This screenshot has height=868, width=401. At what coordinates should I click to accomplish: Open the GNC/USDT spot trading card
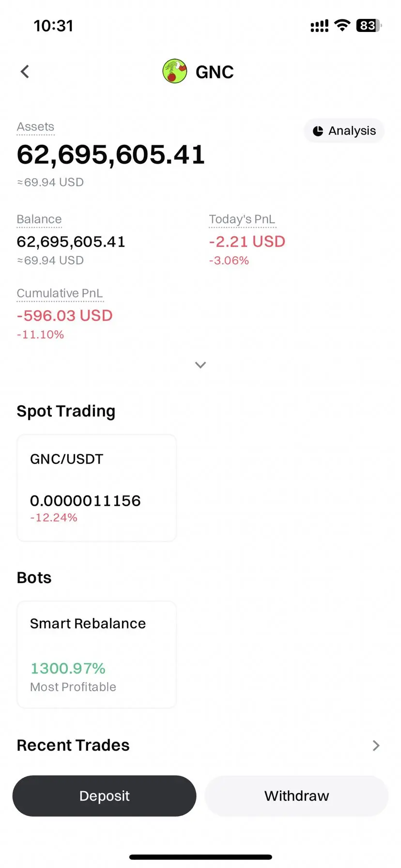point(96,488)
